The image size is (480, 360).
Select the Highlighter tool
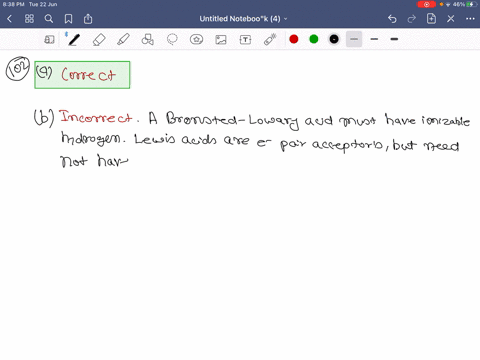tap(123, 40)
